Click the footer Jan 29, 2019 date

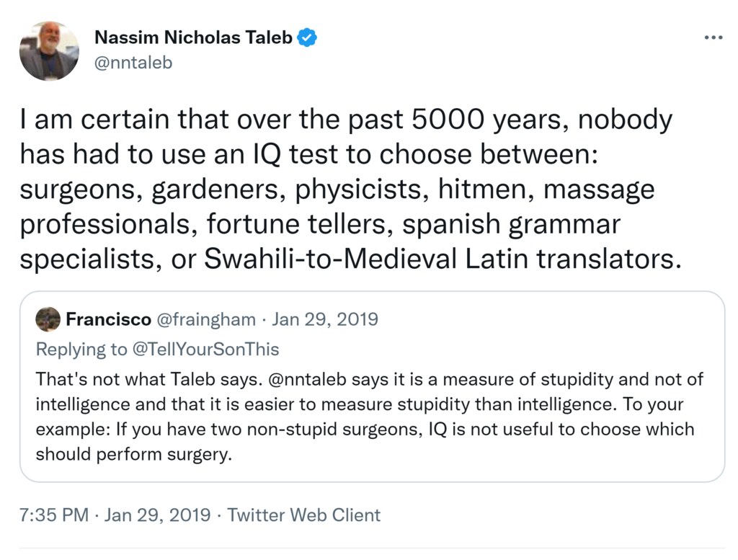tap(158, 515)
